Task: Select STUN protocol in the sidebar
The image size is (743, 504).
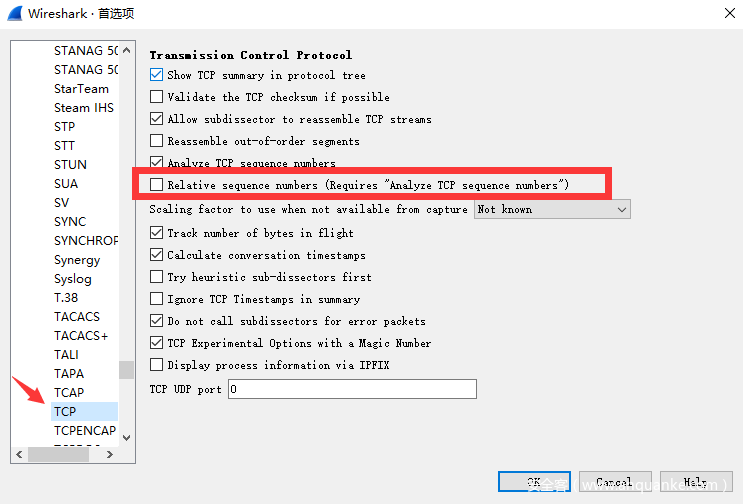Action: pos(70,164)
